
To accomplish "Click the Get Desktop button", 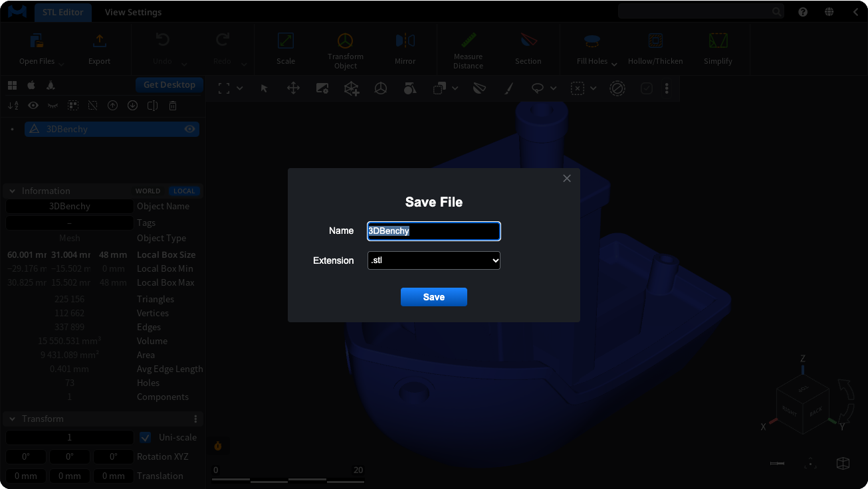I will 169,84.
